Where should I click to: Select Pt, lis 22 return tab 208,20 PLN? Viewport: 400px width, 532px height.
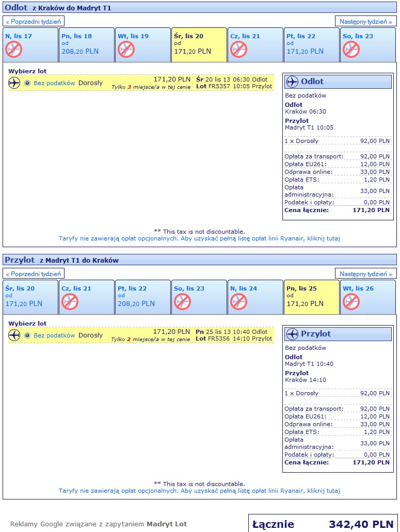coord(143,297)
